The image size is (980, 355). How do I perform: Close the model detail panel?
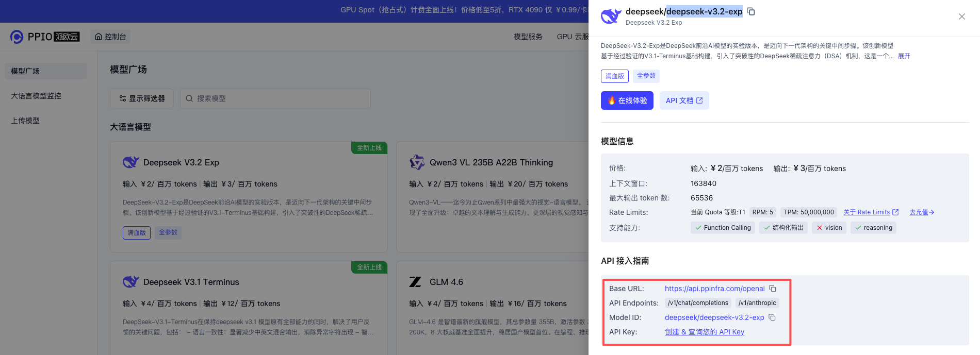coord(962,16)
